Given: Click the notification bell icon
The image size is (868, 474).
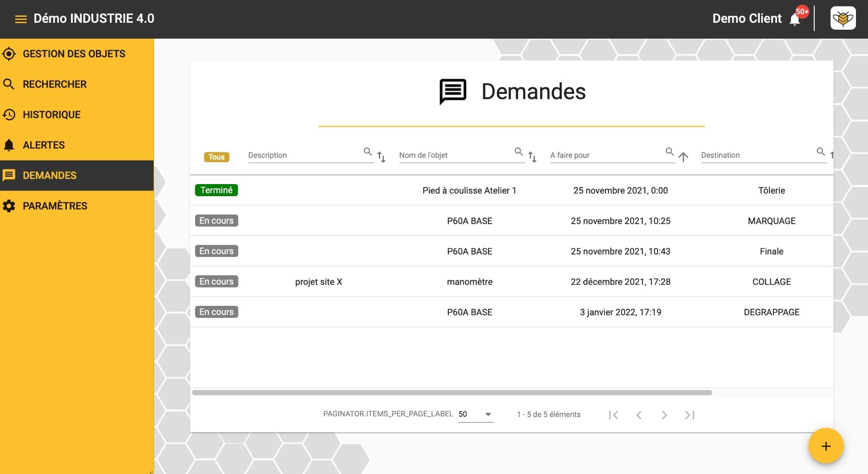Looking at the screenshot, I should 796,18.
